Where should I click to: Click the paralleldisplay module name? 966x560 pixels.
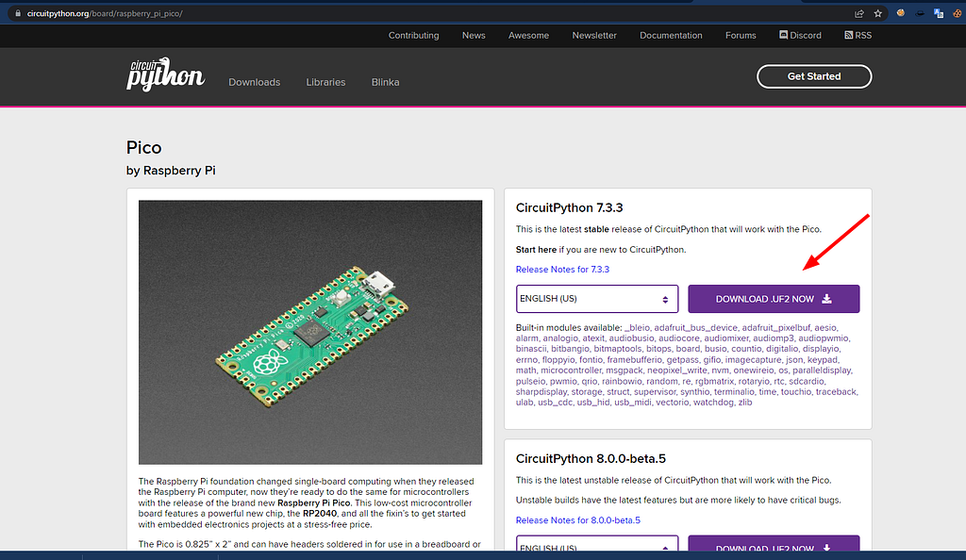[x=822, y=370]
